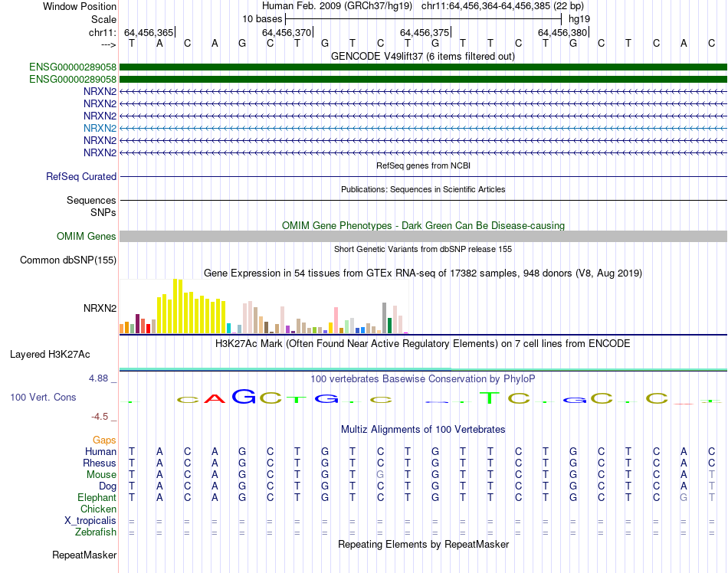This screenshot has width=728, height=573.
Task: Click the Gaps label in Multiz alignments
Action: pos(104,440)
